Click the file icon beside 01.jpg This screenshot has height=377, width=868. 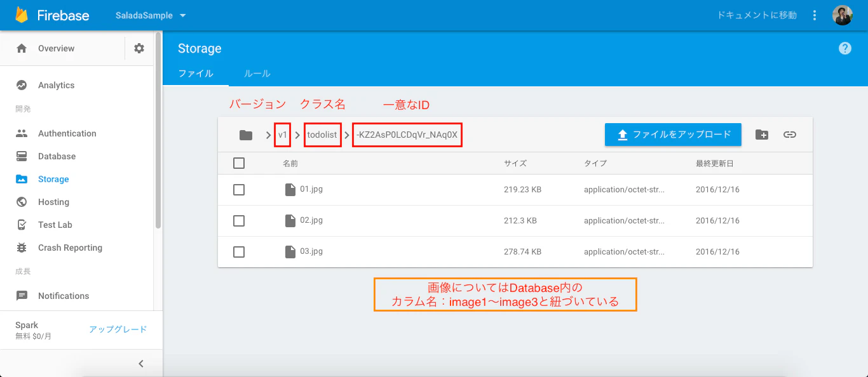coord(290,189)
